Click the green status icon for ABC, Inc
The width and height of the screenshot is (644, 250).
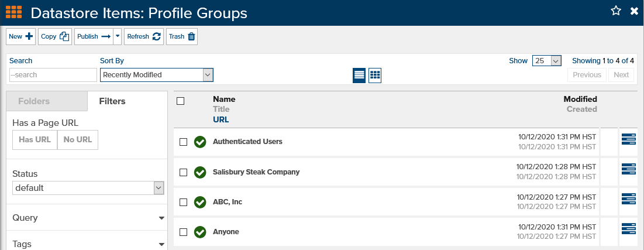[x=200, y=203]
